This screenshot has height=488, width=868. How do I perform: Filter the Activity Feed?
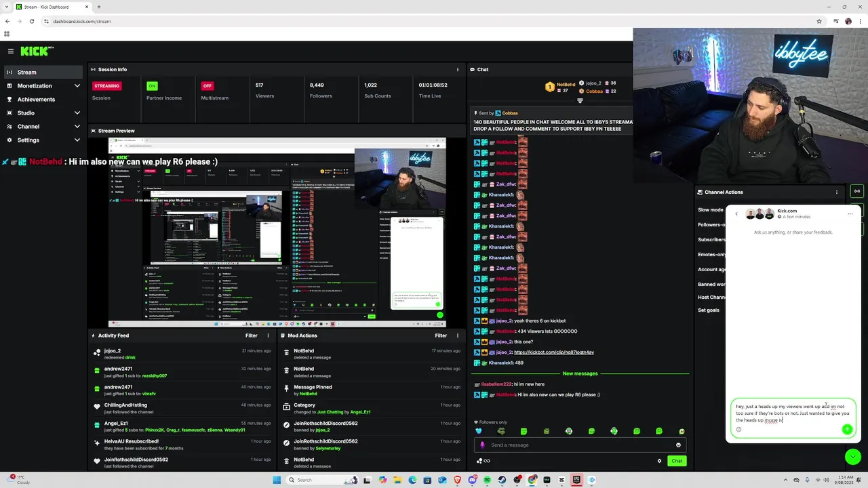coord(251,335)
